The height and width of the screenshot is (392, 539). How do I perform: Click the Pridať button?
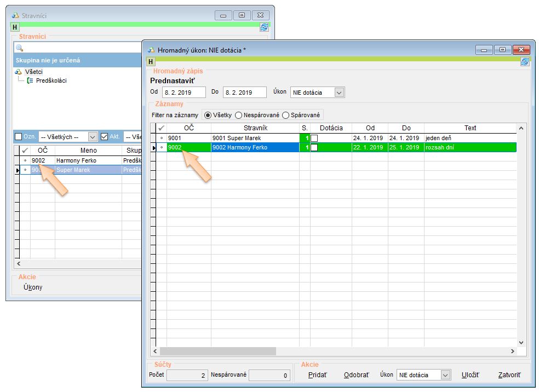click(x=317, y=375)
